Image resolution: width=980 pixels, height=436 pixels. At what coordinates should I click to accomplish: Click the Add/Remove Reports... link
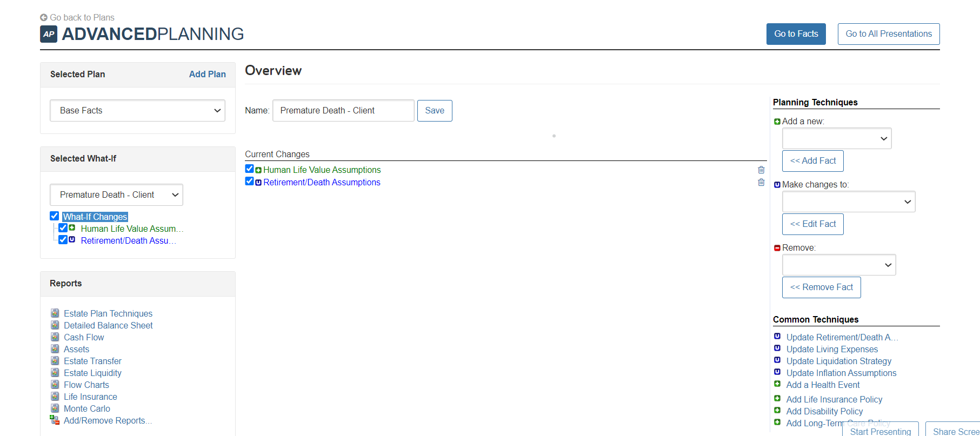tap(108, 420)
